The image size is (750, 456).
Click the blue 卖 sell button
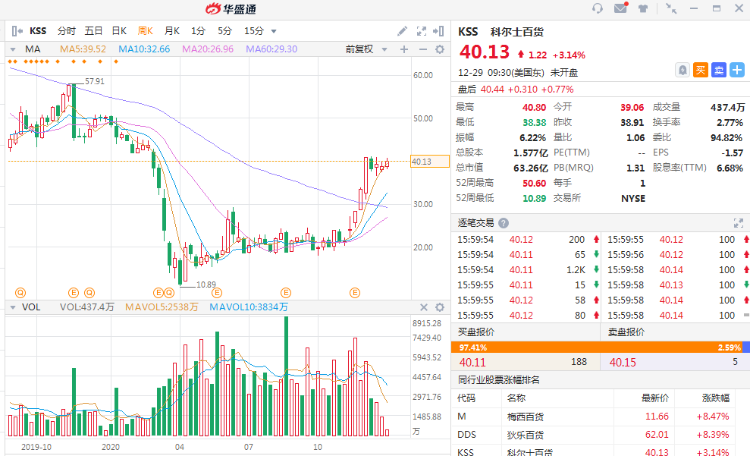718,70
